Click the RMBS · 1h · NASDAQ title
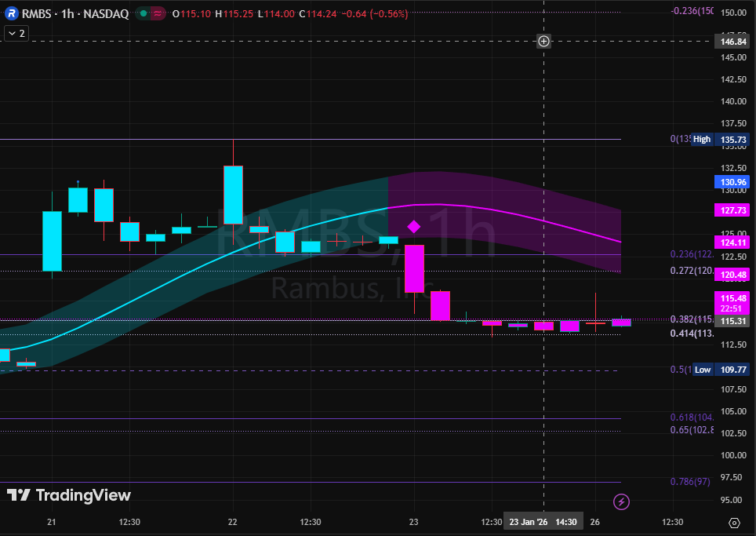 point(75,13)
